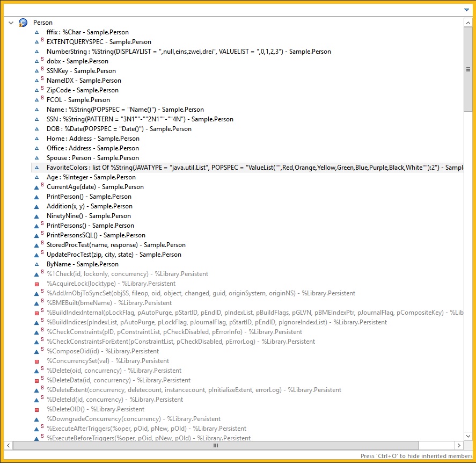Image resolution: width=476 pixels, height=464 pixels.
Task: Click the icon beside FavoriteColors
Action: click(x=36, y=168)
